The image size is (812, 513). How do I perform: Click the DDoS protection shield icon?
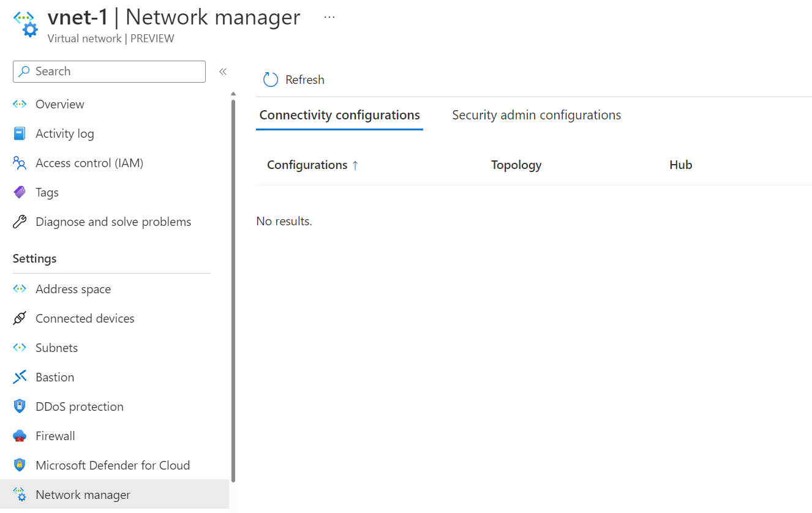coord(20,406)
